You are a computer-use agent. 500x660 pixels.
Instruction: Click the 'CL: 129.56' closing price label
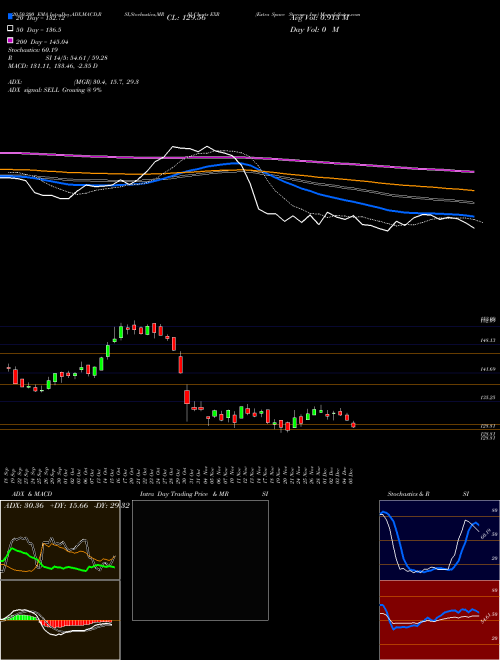pyautogui.click(x=186, y=18)
